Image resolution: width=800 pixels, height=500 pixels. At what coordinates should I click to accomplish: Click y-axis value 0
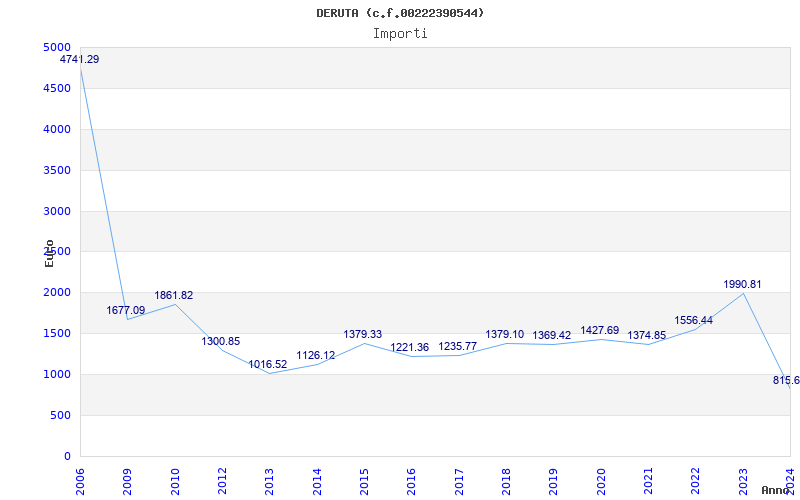67,456
